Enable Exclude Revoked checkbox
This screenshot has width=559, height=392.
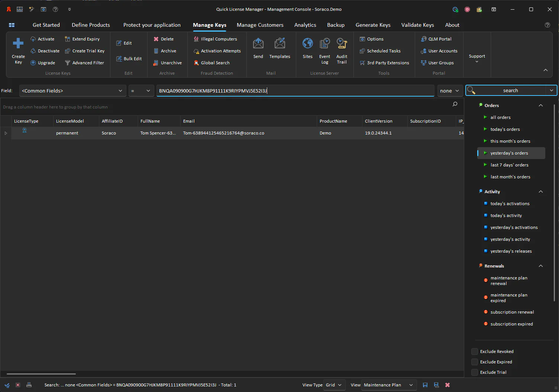point(475,351)
